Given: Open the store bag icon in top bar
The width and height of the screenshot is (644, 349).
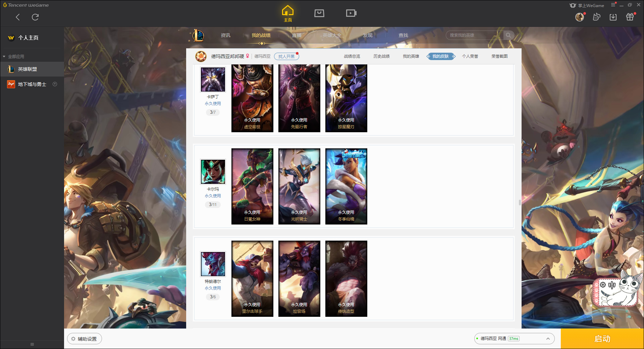Looking at the screenshot, I should [319, 13].
